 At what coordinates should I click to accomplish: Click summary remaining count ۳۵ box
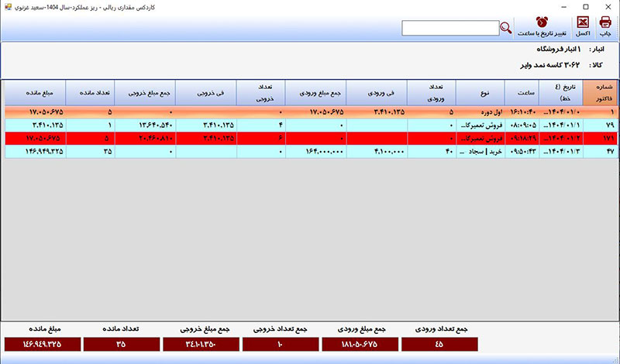(x=122, y=344)
